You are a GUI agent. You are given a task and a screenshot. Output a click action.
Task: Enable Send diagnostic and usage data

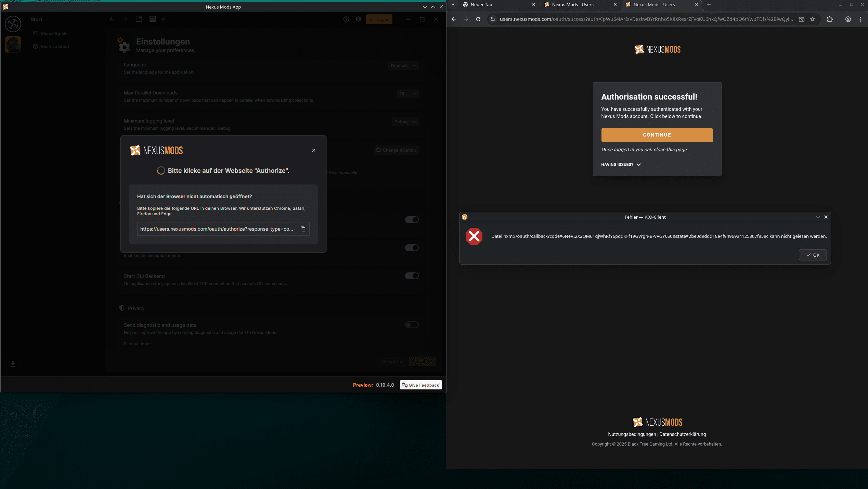click(x=412, y=325)
